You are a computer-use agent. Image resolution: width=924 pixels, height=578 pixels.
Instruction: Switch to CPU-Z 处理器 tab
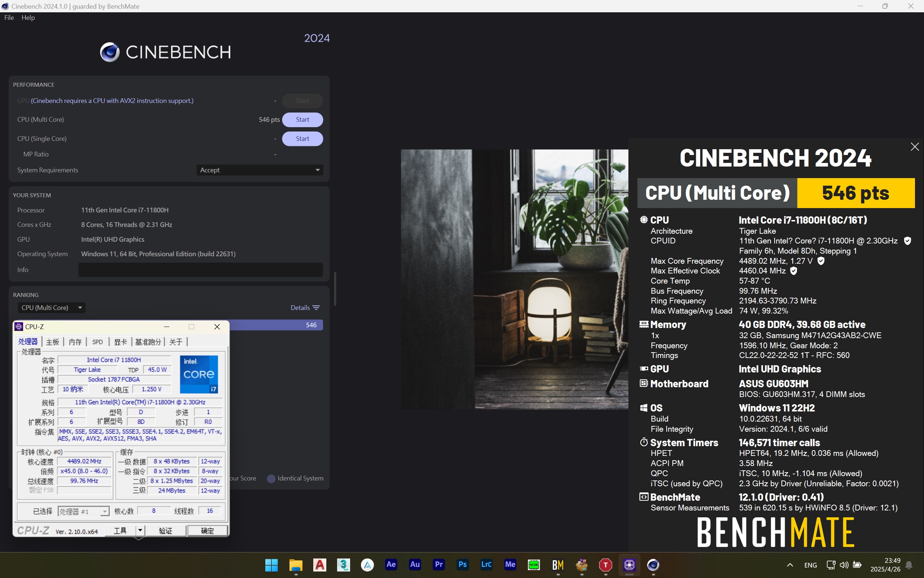click(x=28, y=342)
